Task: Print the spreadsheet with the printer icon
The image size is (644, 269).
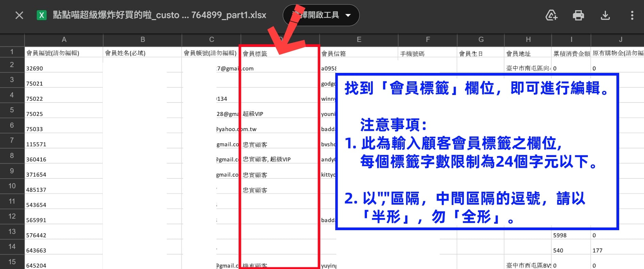Action: pyautogui.click(x=578, y=15)
